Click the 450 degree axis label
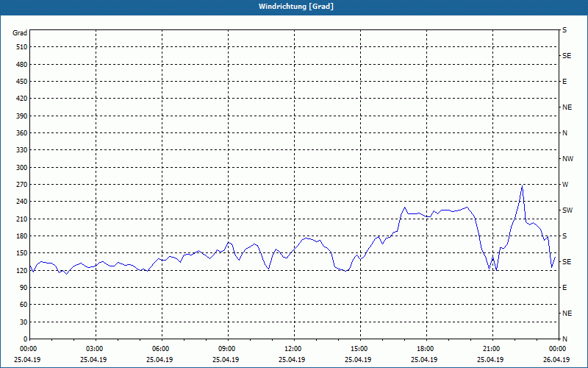The height and width of the screenshot is (368, 588). (22, 82)
